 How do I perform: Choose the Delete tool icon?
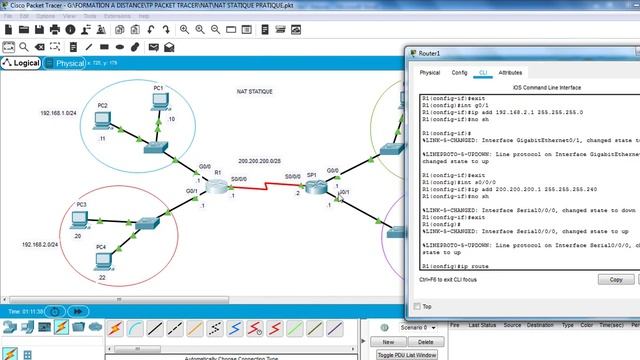click(40, 47)
